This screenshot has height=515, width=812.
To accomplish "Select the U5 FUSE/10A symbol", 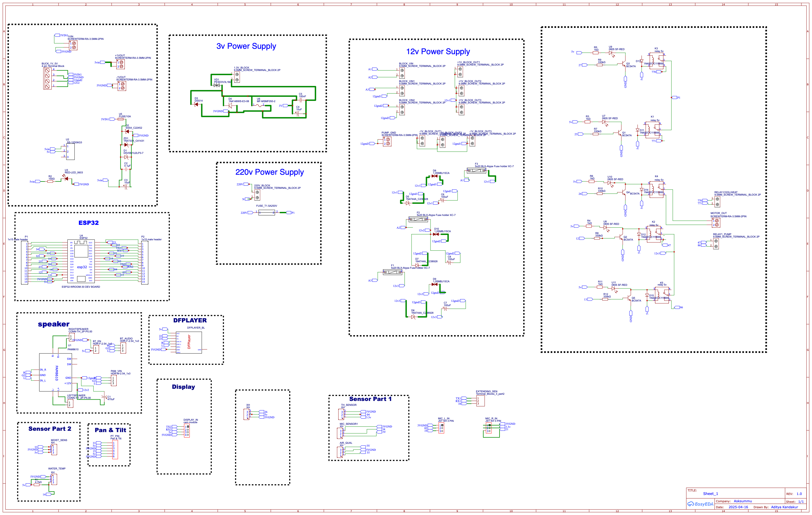I will tap(120, 119).
